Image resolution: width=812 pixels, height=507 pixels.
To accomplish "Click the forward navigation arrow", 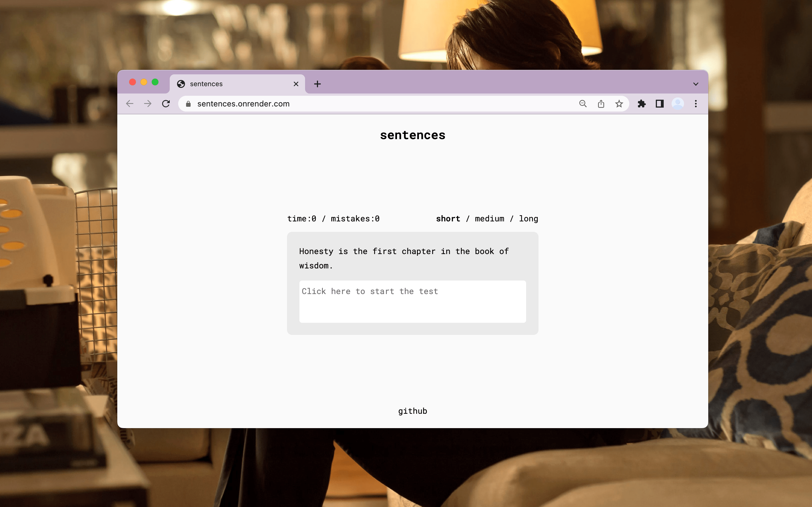I will click(x=148, y=104).
